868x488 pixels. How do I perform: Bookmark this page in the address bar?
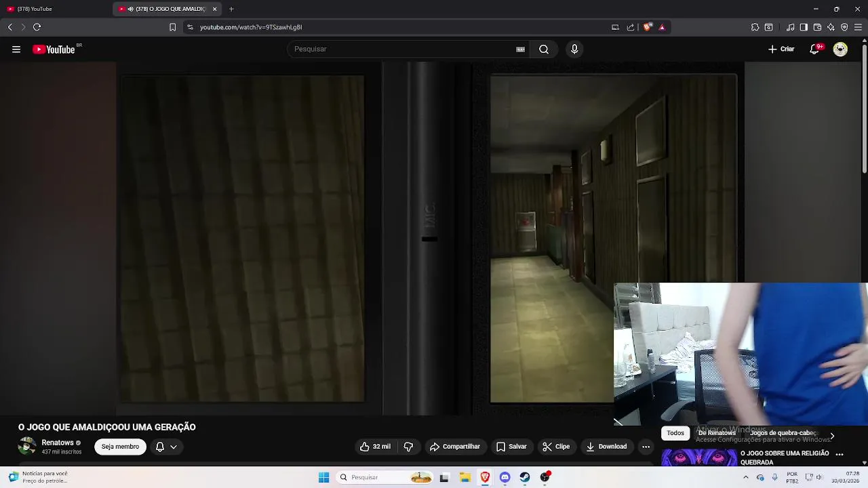click(172, 27)
